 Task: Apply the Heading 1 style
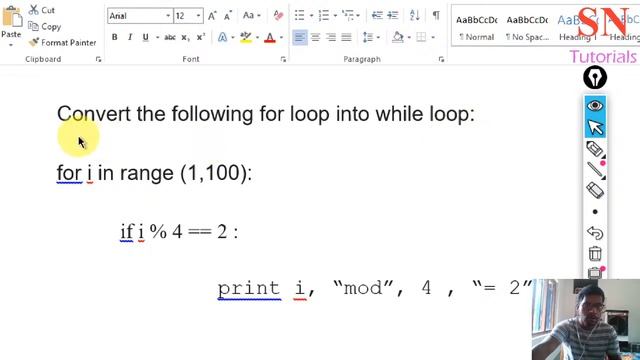tap(578, 28)
